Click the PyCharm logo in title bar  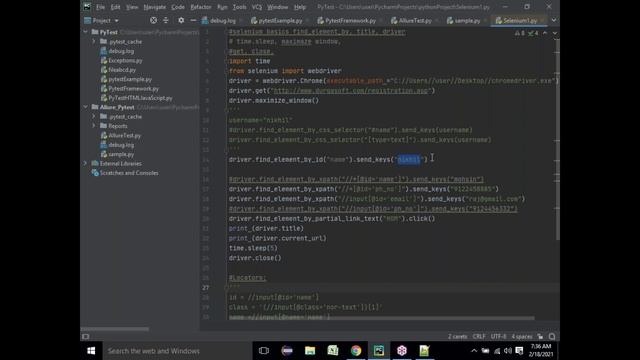coord(87,7)
